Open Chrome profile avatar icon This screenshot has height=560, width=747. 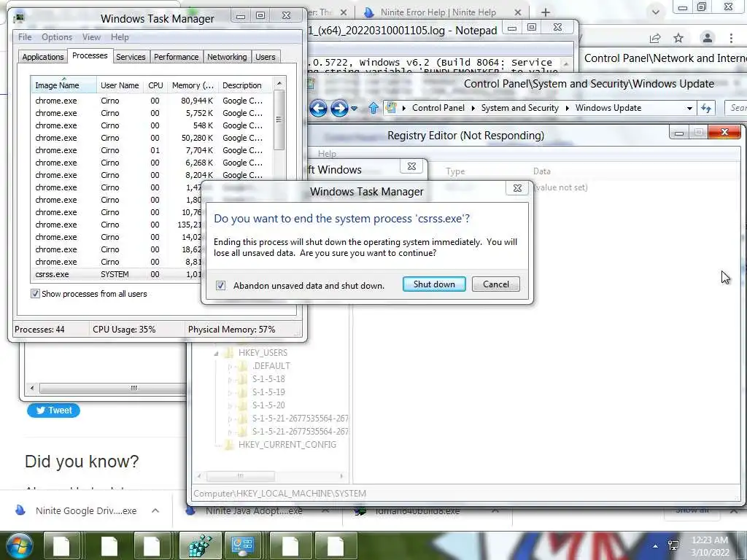coord(708,38)
